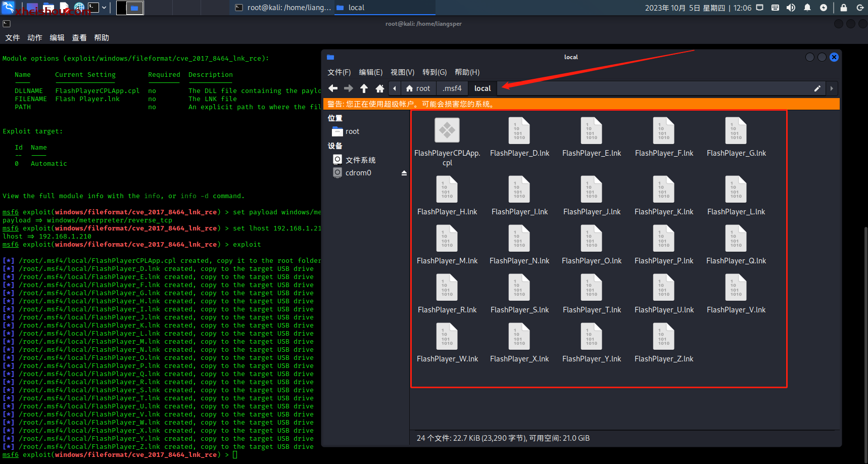Open the file manager's 帮助(H) menu

(x=467, y=72)
